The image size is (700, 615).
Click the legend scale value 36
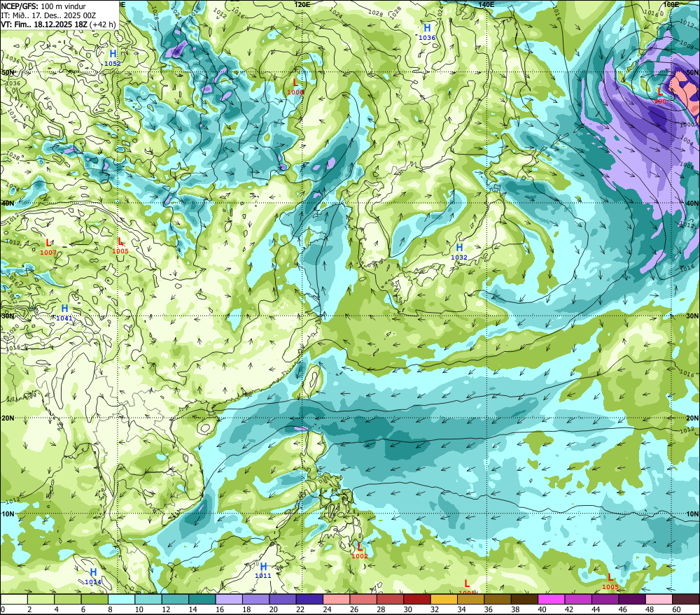pos(489,609)
